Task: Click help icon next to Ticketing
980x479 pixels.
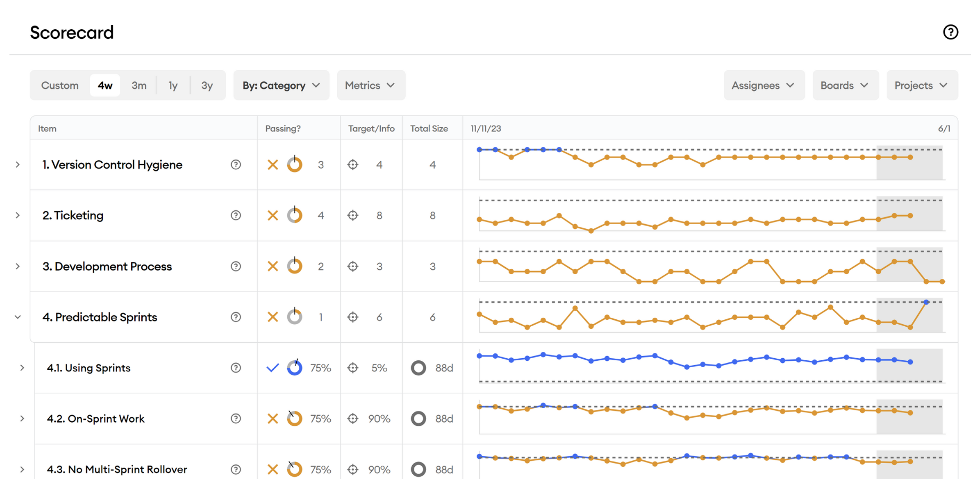Action: [x=236, y=215]
